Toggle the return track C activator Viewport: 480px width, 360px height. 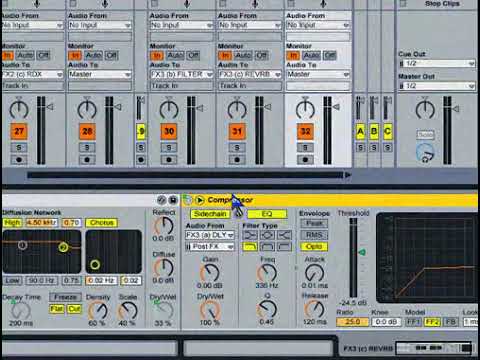pos(387,131)
